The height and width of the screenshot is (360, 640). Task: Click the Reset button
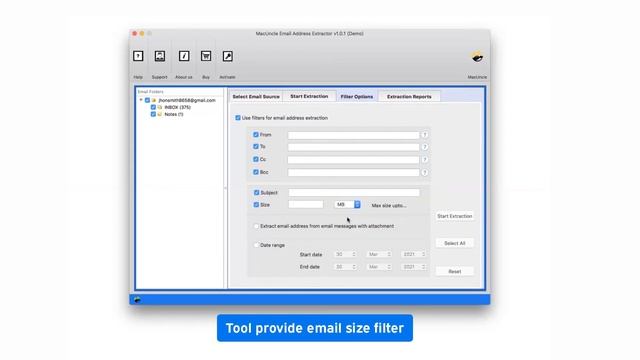pos(454,271)
